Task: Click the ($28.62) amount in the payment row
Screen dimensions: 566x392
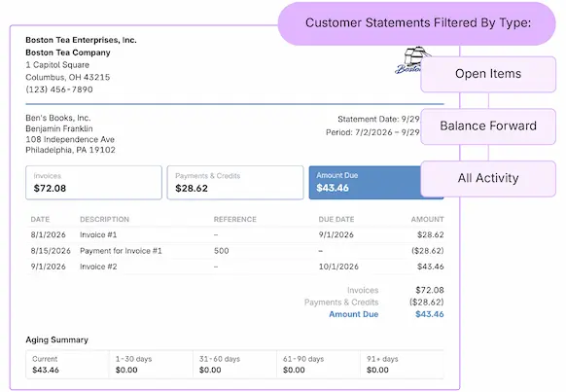Action: (x=427, y=251)
